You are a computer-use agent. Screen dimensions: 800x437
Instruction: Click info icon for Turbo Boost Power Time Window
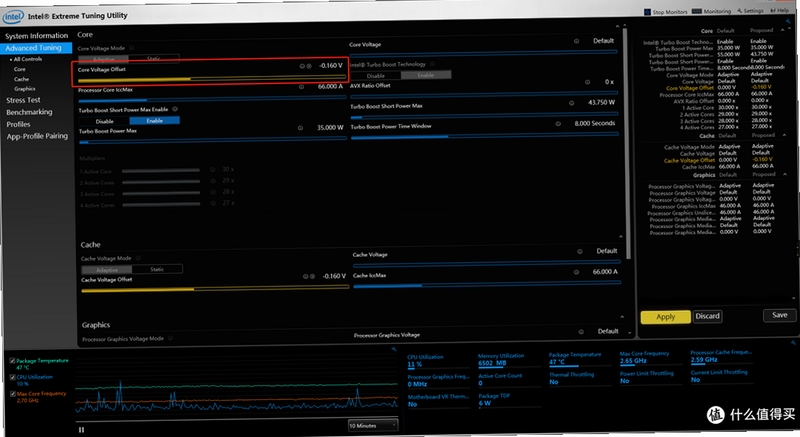(558, 124)
